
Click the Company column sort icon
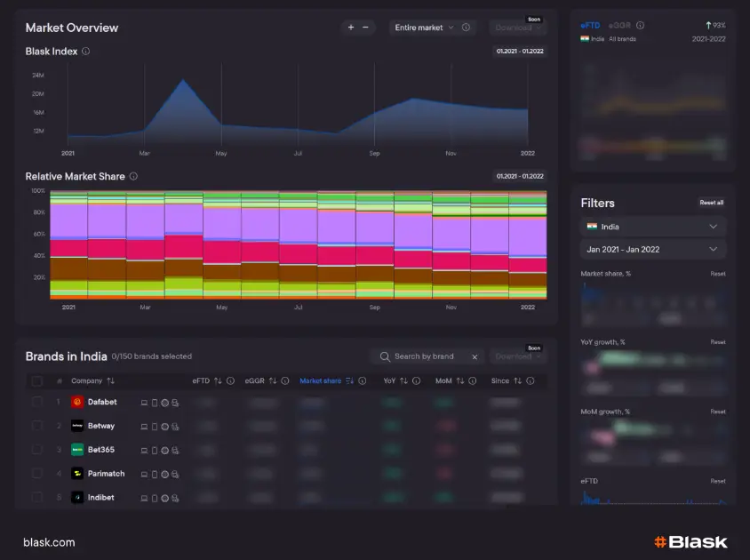pyautogui.click(x=111, y=381)
